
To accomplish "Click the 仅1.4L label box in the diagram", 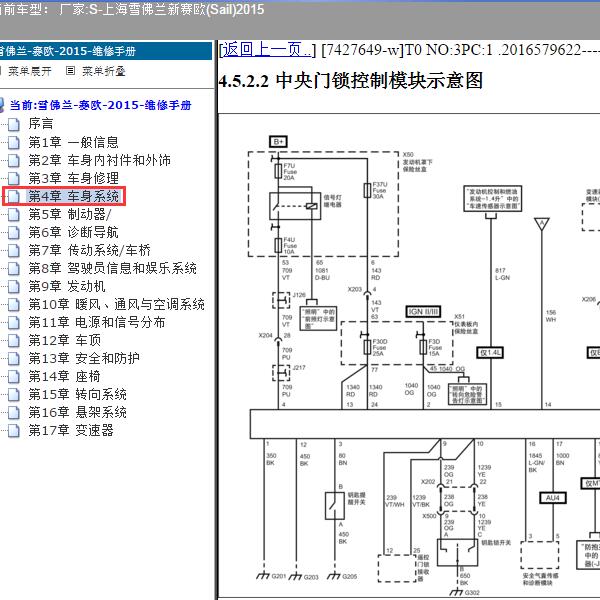I will click(x=490, y=353).
